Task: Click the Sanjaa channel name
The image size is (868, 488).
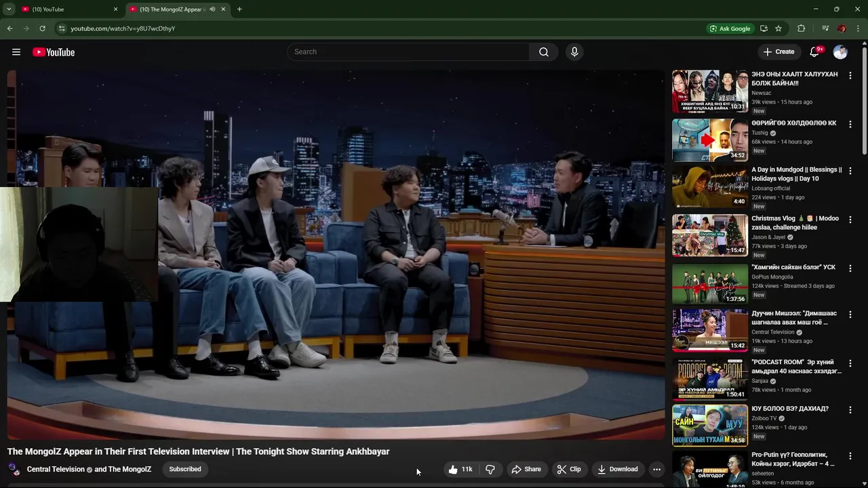Action: click(760, 381)
